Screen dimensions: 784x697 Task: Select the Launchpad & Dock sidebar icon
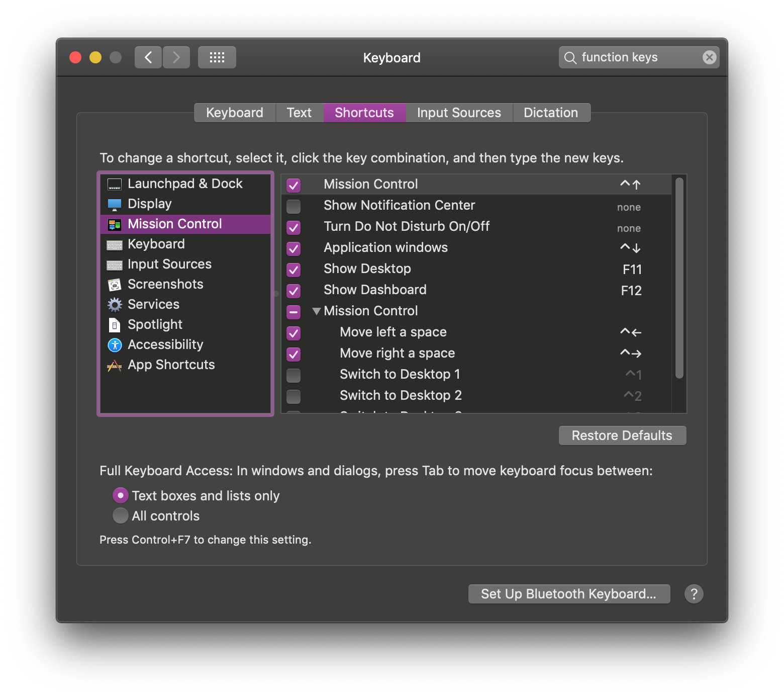point(115,184)
